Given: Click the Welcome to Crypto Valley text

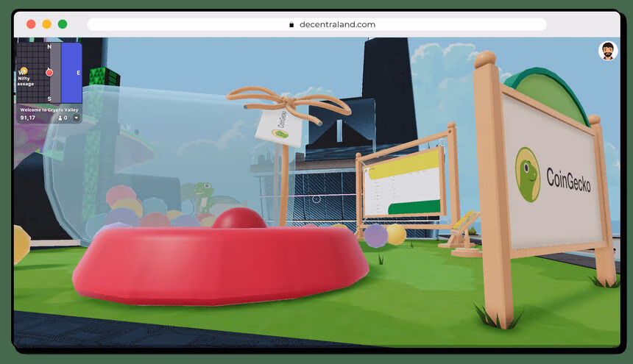Looking at the screenshot, I should (x=49, y=110).
